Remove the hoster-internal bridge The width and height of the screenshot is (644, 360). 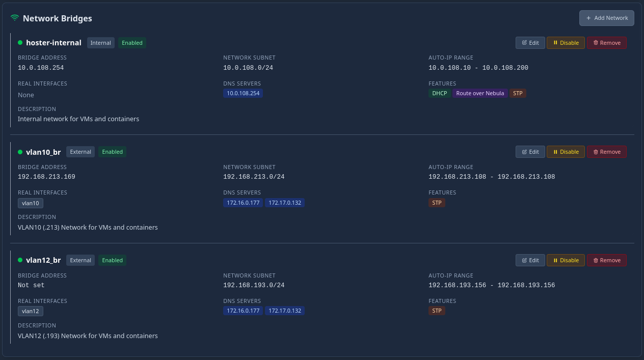606,43
